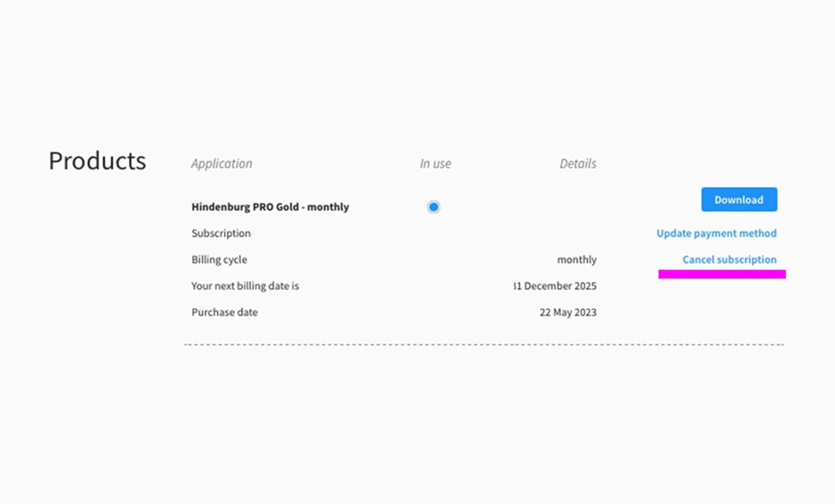This screenshot has width=835, height=504.
Task: Click the Billing cycle label
Action: [x=219, y=260]
